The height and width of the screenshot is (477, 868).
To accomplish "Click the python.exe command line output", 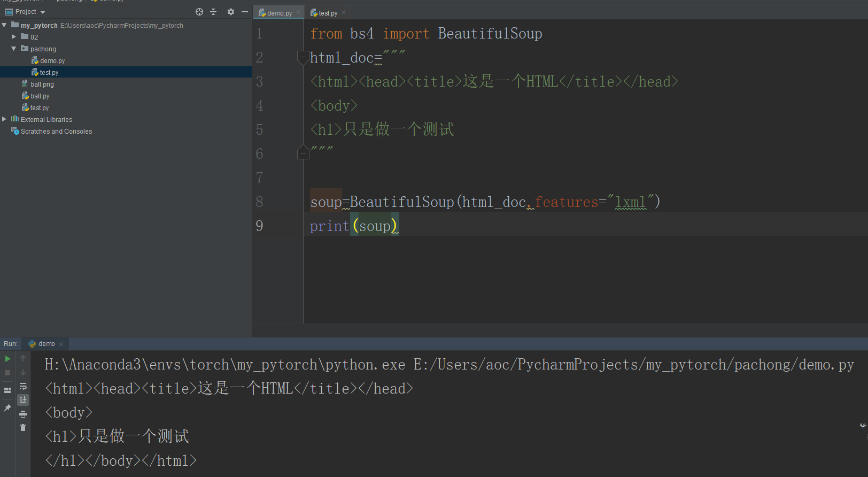I will point(449,365).
